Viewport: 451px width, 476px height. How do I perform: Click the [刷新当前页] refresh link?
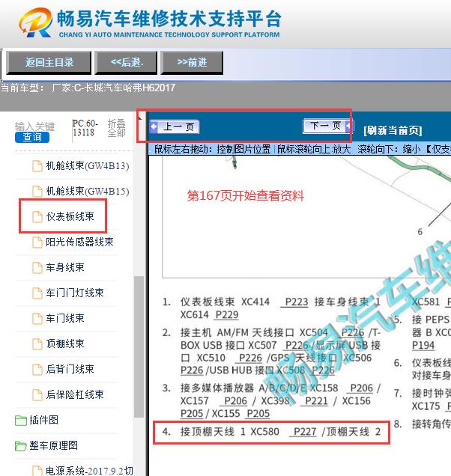(393, 130)
